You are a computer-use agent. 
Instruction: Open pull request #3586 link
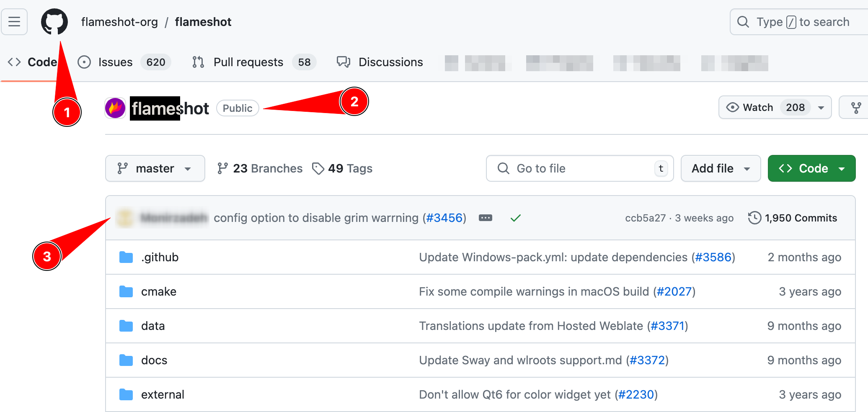(x=713, y=257)
